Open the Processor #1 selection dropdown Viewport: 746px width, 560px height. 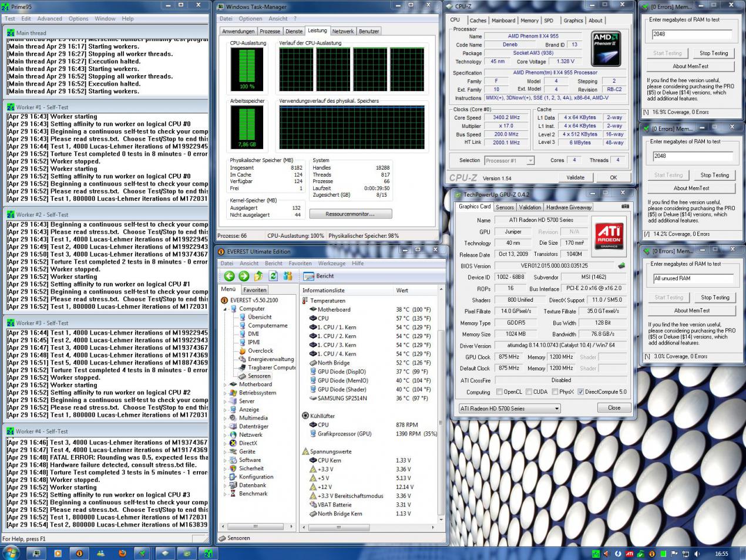click(509, 160)
